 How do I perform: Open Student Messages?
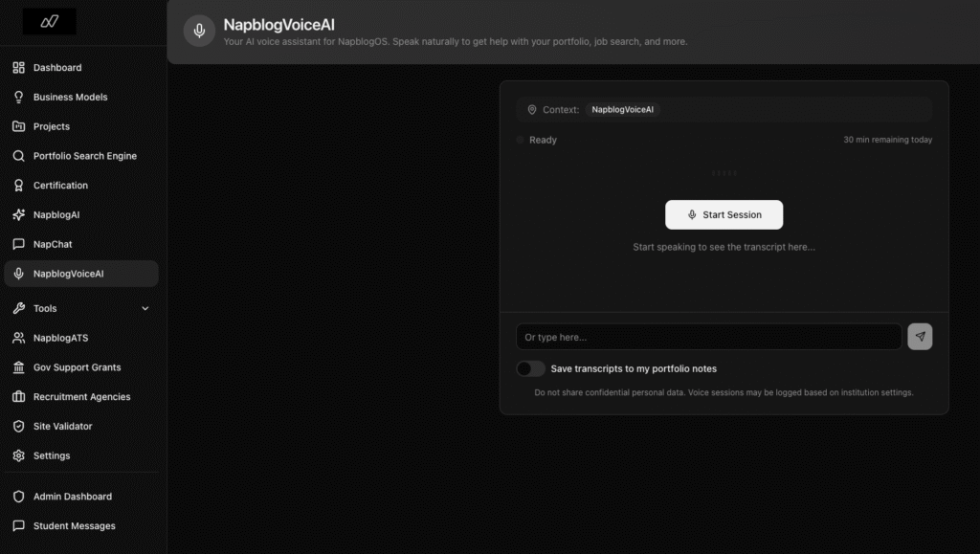[x=74, y=525]
